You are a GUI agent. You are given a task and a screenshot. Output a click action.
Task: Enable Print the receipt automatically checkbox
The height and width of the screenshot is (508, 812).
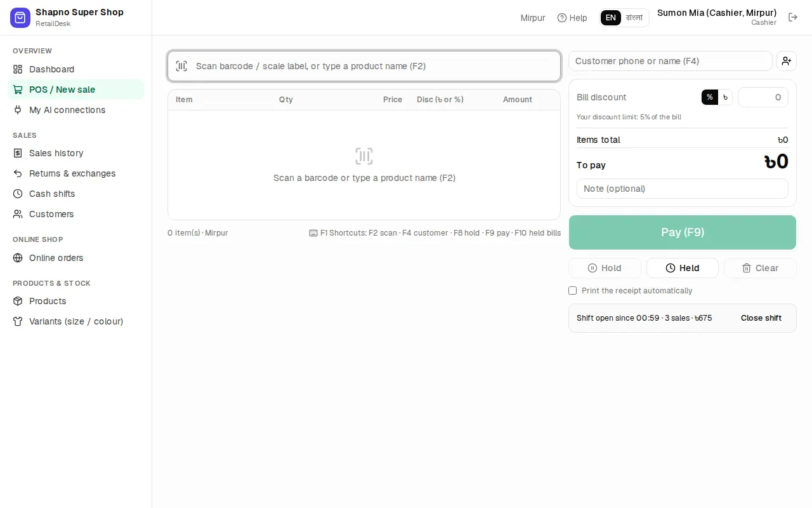[x=573, y=290]
